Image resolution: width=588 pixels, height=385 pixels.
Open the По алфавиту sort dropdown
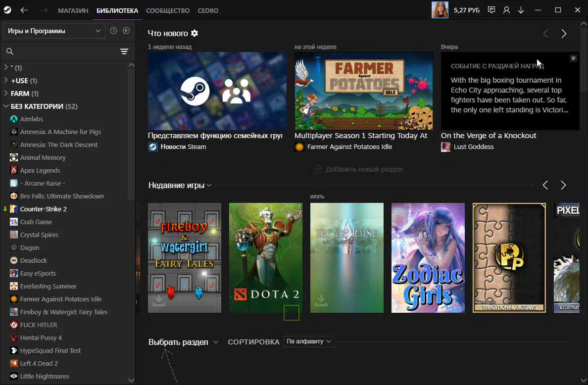click(x=309, y=341)
